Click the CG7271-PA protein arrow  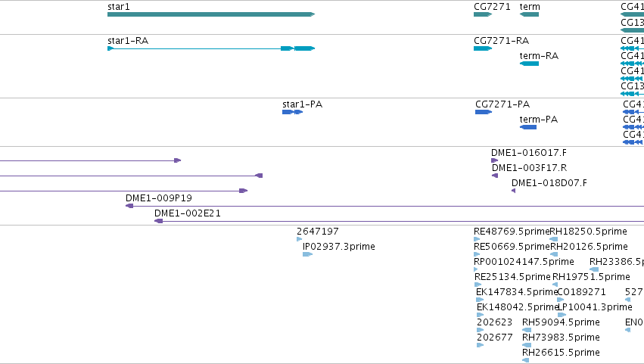tap(484, 112)
